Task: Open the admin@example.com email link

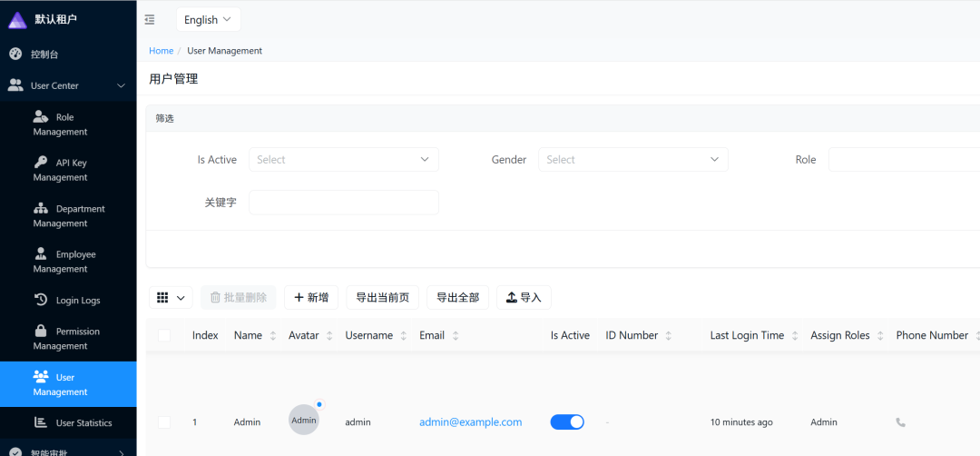Action: click(471, 422)
